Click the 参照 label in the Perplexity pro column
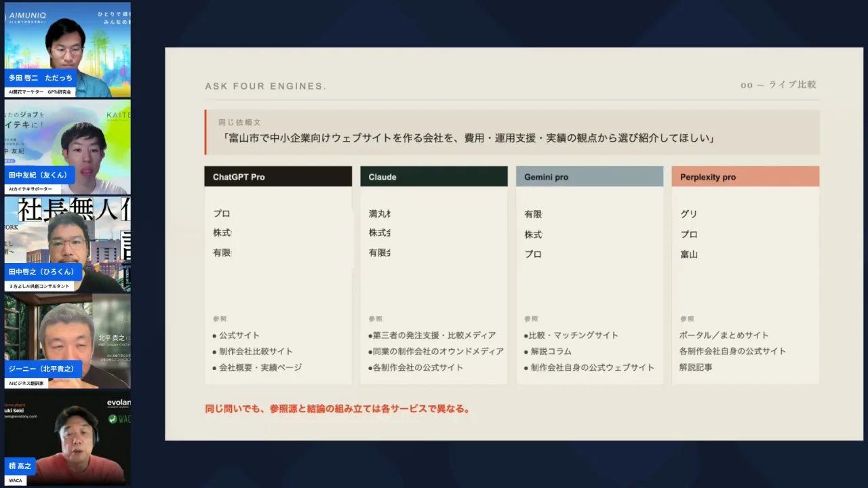This screenshot has height=488, width=868. pos(688,319)
